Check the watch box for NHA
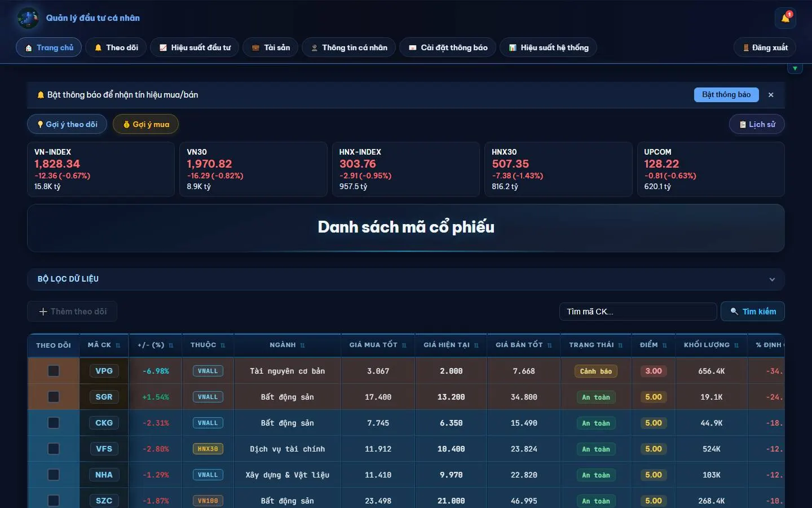Viewport: 812px width, 508px height. coord(54,475)
